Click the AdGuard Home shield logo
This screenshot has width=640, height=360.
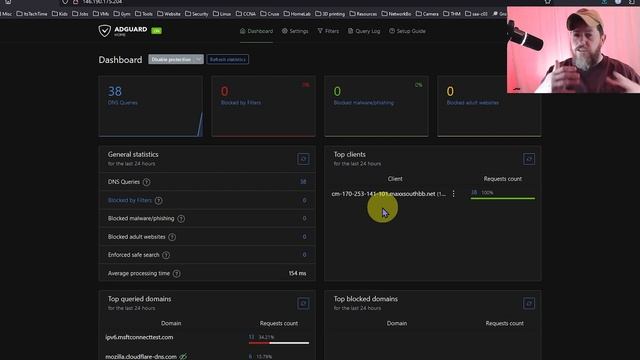pyautogui.click(x=104, y=31)
